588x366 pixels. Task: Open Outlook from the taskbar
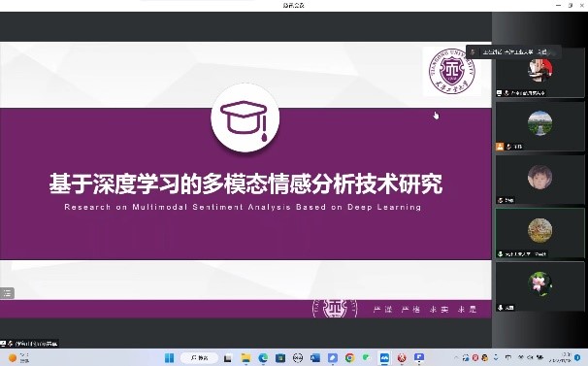tap(315, 358)
